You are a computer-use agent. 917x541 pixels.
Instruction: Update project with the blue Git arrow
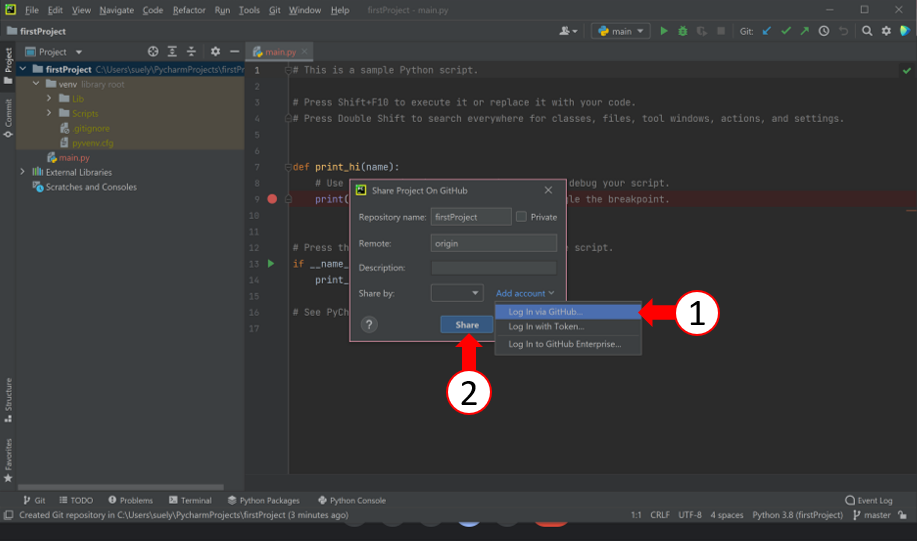(767, 31)
